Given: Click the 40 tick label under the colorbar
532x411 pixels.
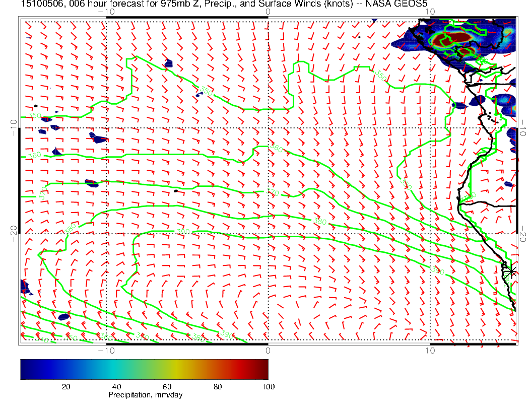Looking at the screenshot, I should coord(116,386).
